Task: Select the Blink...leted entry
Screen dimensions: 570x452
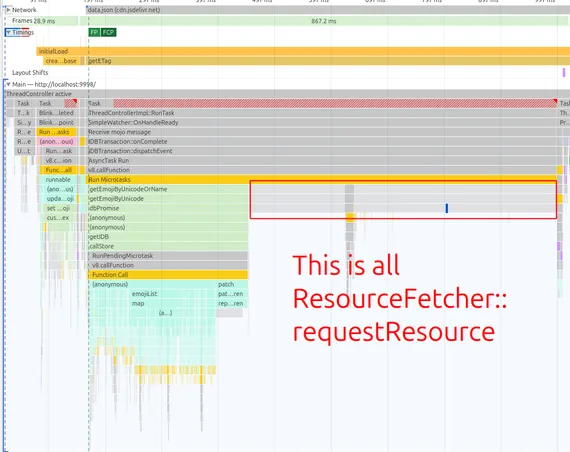Action: (57, 113)
